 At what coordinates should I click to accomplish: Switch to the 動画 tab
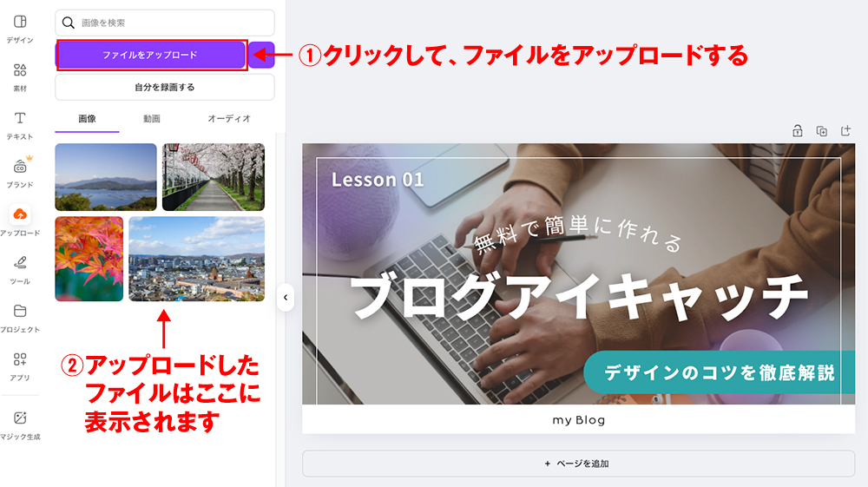click(x=151, y=119)
